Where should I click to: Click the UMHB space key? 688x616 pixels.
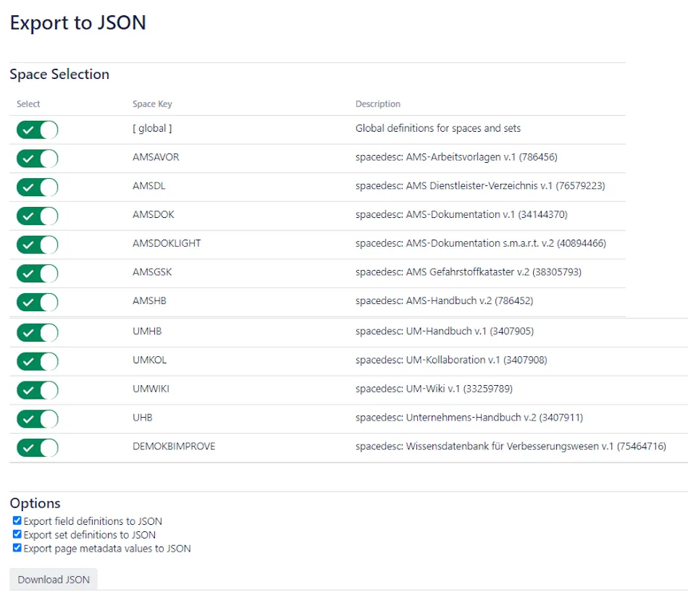(x=147, y=331)
